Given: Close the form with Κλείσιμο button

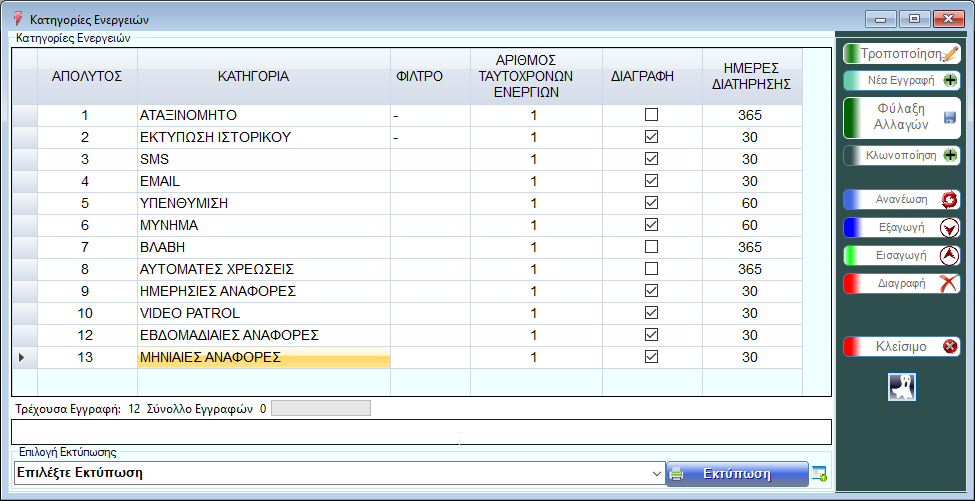Looking at the screenshot, I should (902, 347).
